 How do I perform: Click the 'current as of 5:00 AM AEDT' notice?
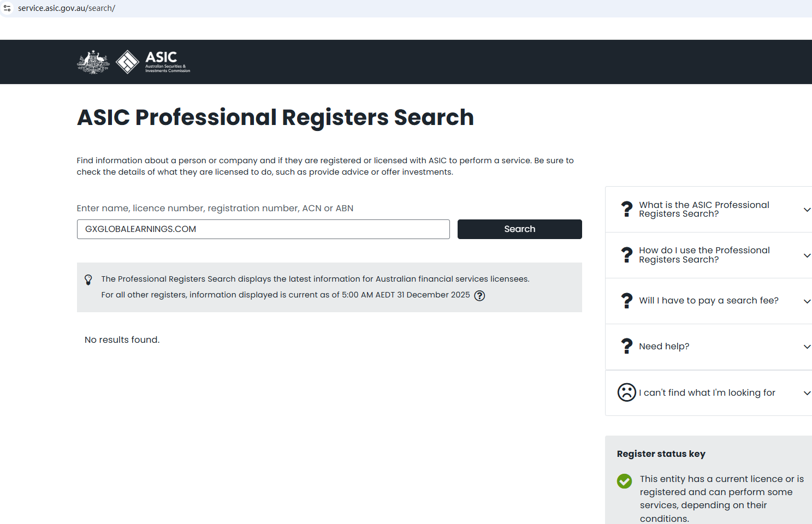coord(286,295)
